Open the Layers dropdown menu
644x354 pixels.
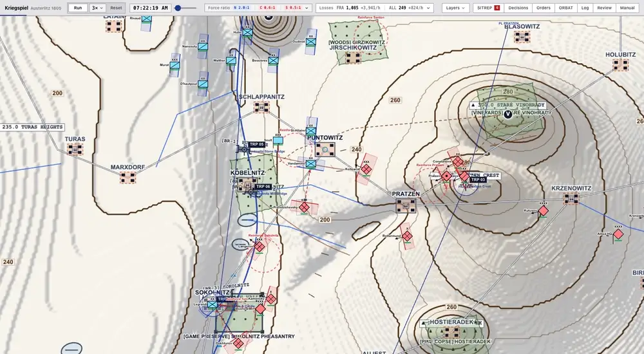tap(455, 8)
